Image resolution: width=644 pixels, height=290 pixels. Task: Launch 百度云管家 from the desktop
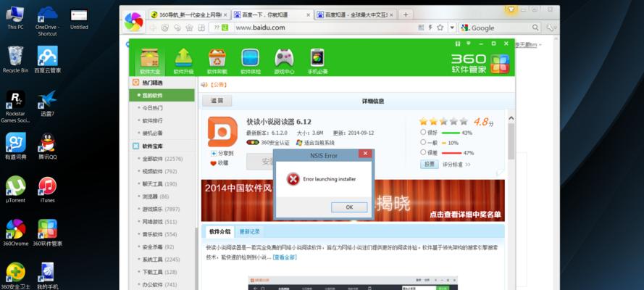47,59
